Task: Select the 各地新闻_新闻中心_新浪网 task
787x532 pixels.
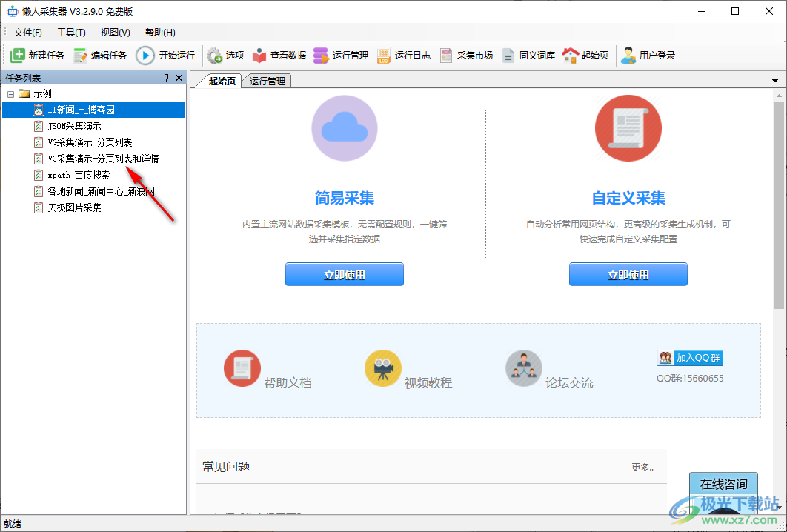Action: click(x=101, y=191)
